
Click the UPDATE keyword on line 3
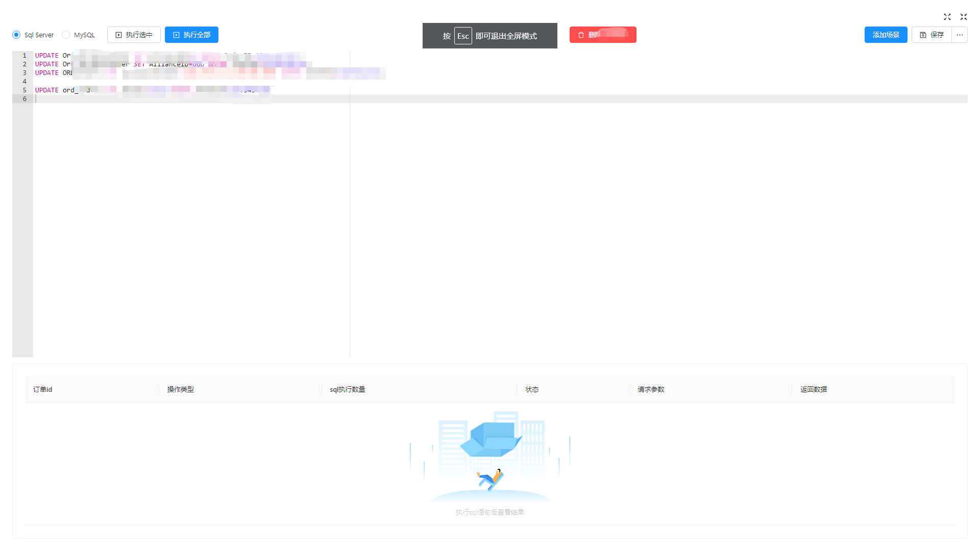tap(47, 73)
